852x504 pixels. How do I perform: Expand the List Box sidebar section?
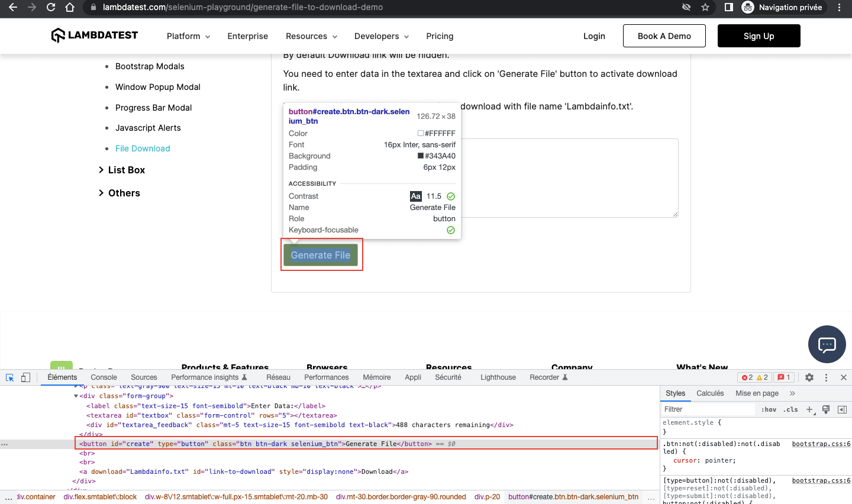[126, 170]
